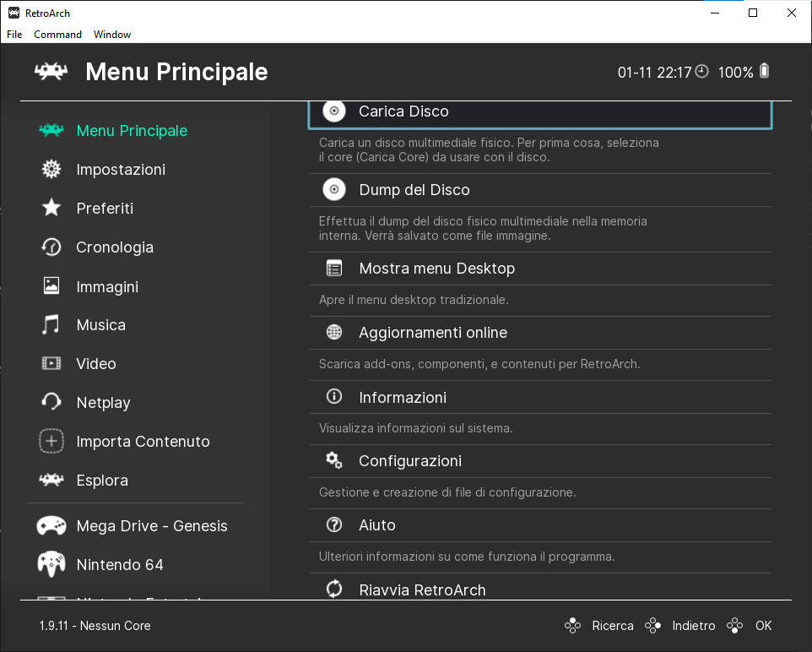Click the Importa Contenuto plus icon

51,441
